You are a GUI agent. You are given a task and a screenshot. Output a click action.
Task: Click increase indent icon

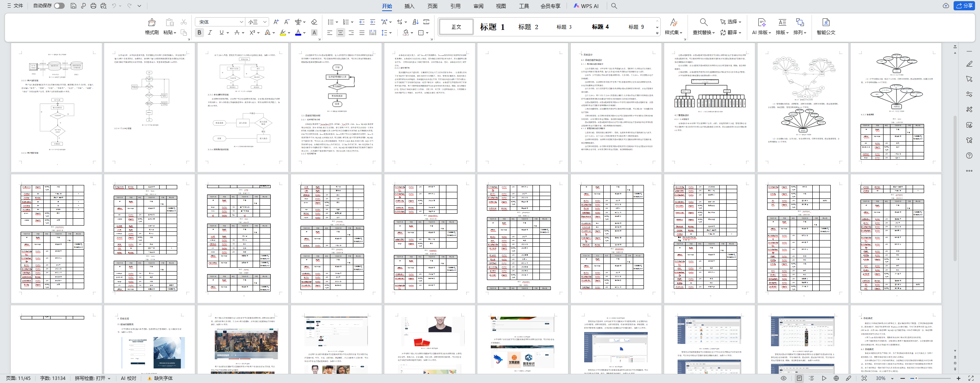coord(372,22)
